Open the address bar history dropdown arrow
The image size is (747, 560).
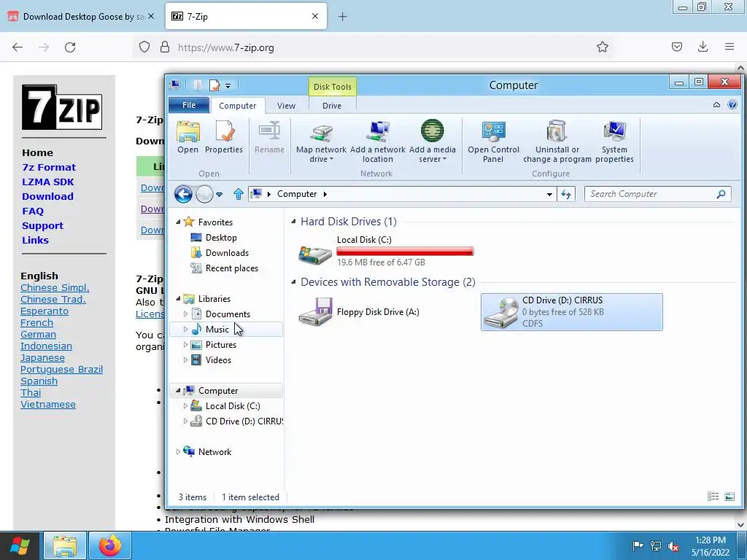549,194
